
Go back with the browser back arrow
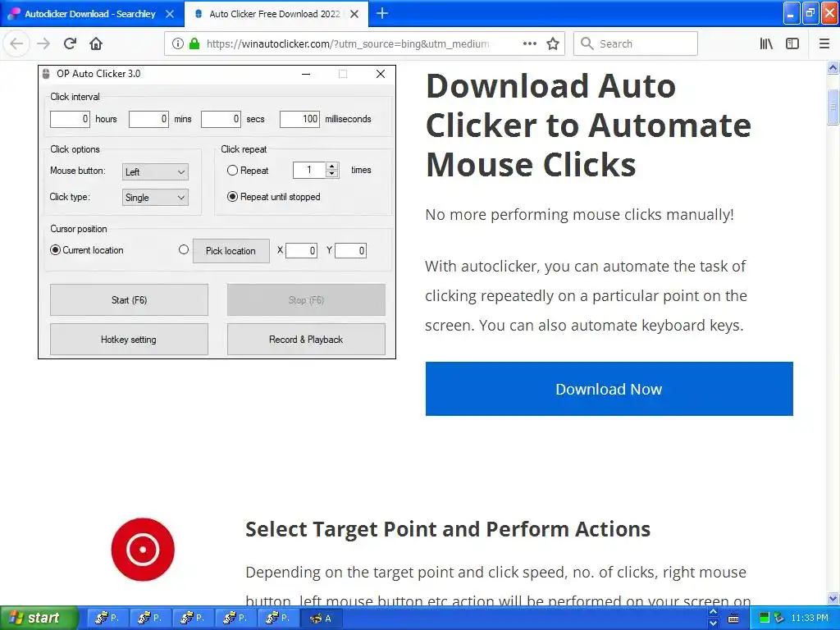16,43
